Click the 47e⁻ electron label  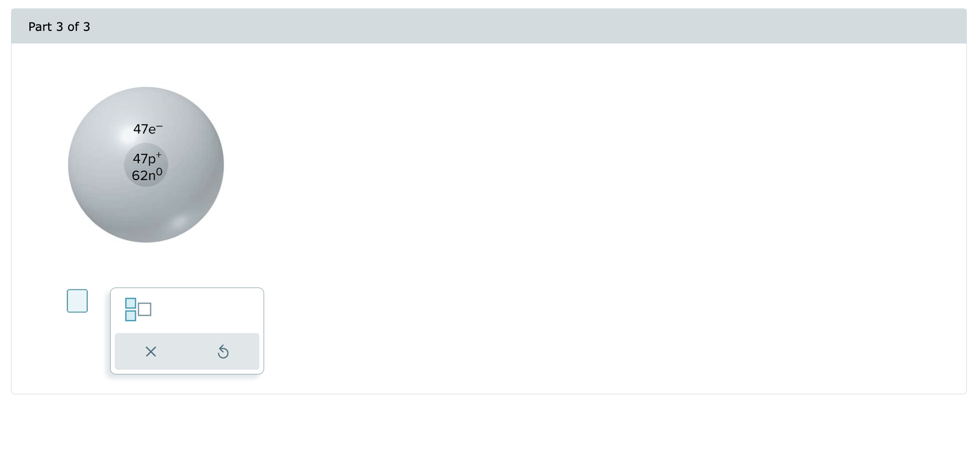[148, 128]
